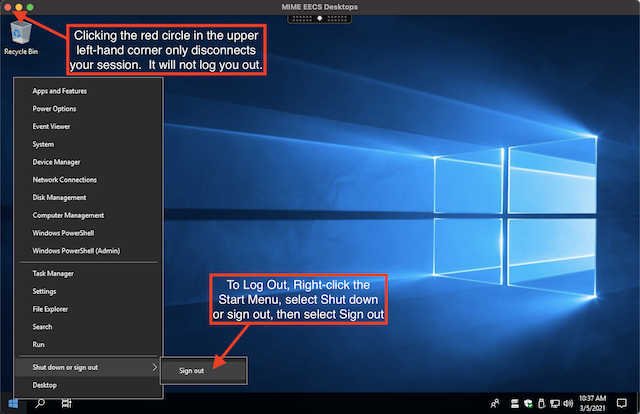Viewport: 640px width, 414px height.
Task: Open Device Manager
Action: (x=88, y=162)
